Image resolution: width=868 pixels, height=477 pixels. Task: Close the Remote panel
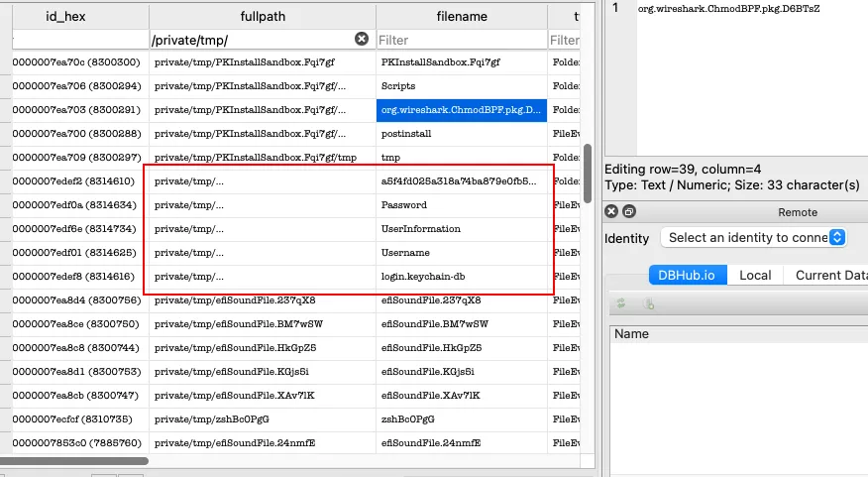611,211
